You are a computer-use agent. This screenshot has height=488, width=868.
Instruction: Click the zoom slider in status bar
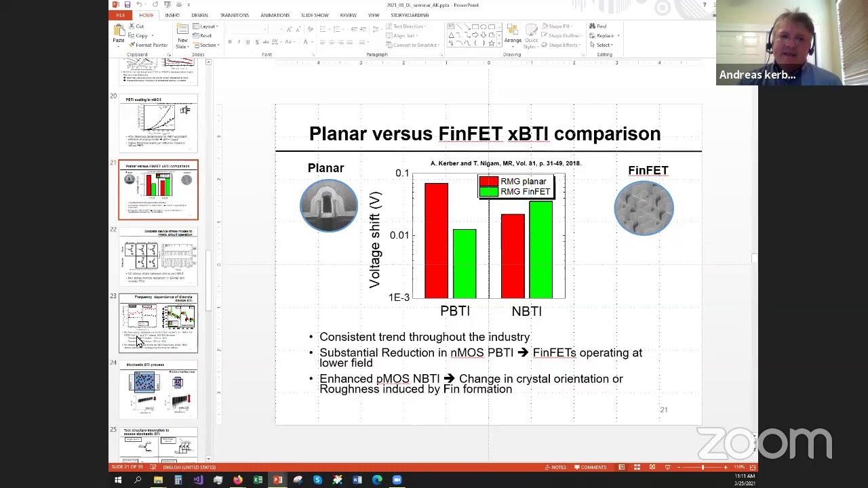703,467
